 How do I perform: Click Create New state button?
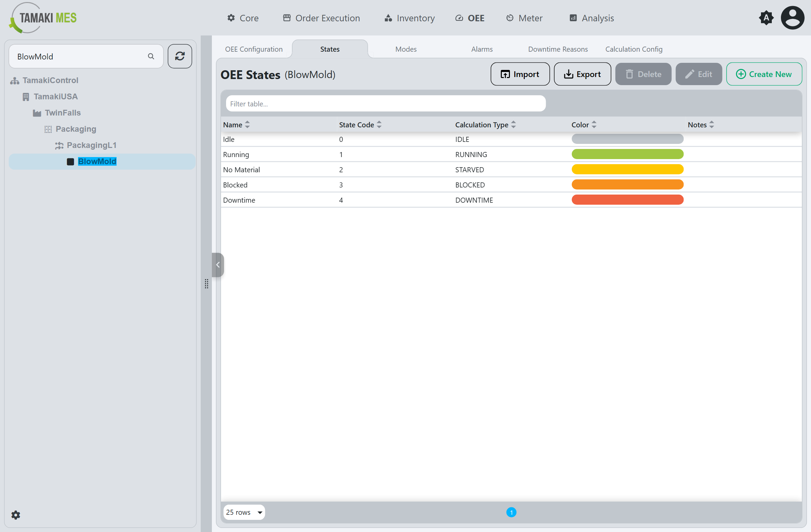(x=764, y=74)
